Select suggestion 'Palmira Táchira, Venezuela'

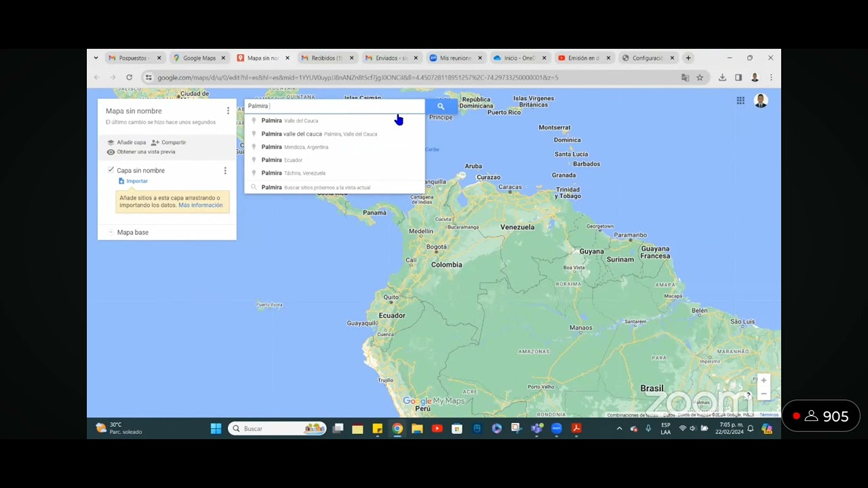334,173
